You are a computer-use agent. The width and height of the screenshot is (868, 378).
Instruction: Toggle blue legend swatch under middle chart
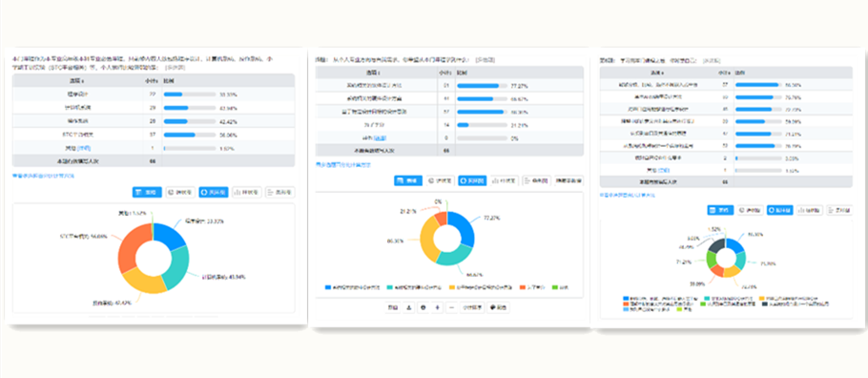(x=328, y=287)
